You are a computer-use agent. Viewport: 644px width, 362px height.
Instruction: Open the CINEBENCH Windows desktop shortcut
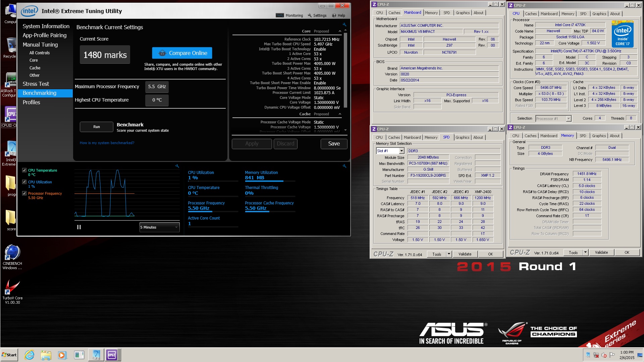[x=12, y=257]
